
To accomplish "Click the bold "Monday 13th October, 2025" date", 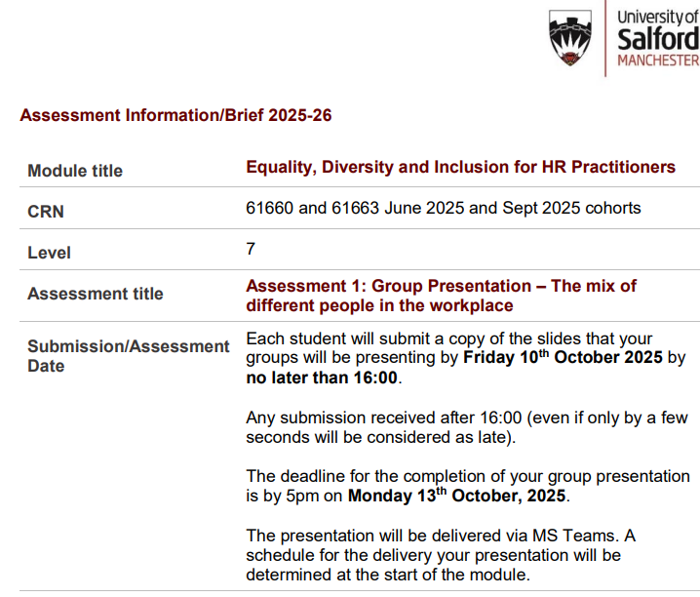I will point(457,496).
